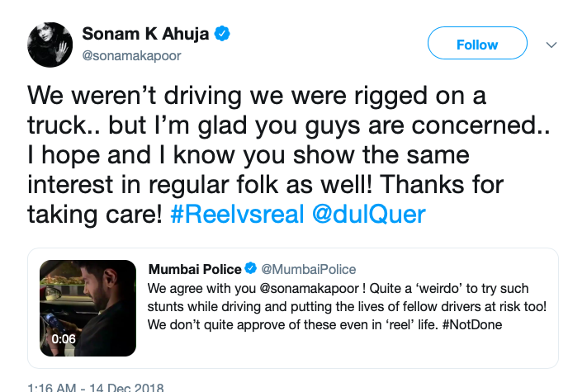Click #NotDone in the quoted tweet
Image resolution: width=587 pixels, height=392 pixels.
pyautogui.click(x=471, y=324)
